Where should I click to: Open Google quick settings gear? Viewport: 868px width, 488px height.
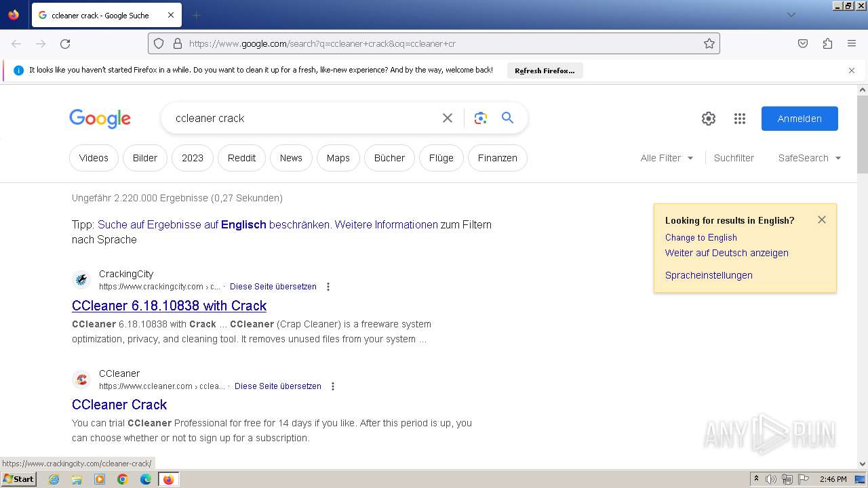pyautogui.click(x=709, y=119)
